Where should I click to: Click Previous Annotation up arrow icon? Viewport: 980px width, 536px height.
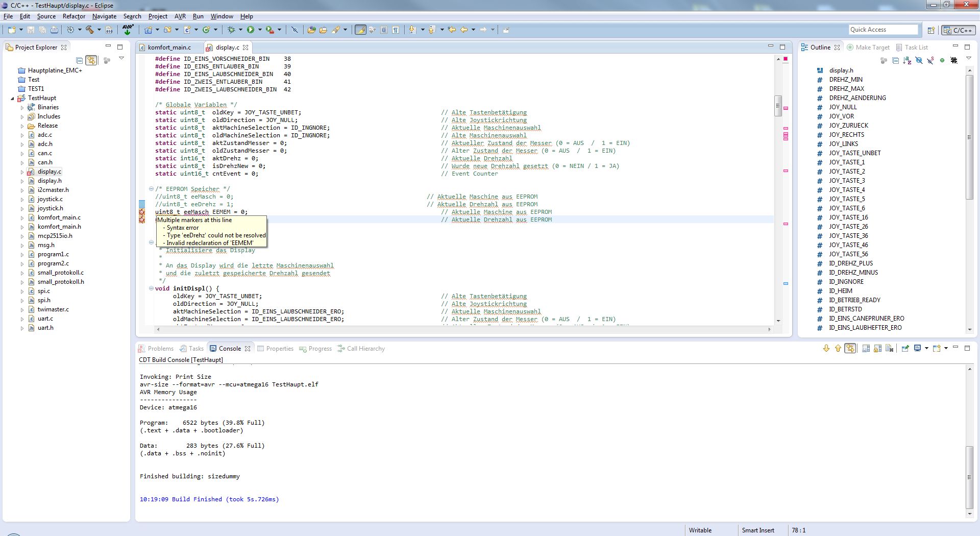click(432, 30)
